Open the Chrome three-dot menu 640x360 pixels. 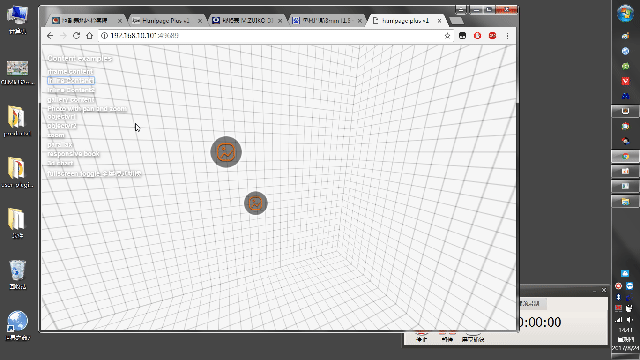pyautogui.click(x=507, y=36)
